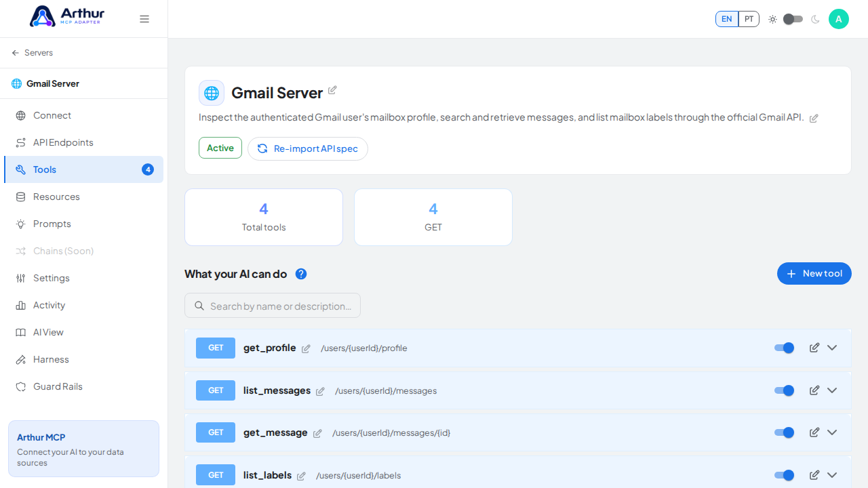
Task: Open the user avatar A menu
Action: 839,19
